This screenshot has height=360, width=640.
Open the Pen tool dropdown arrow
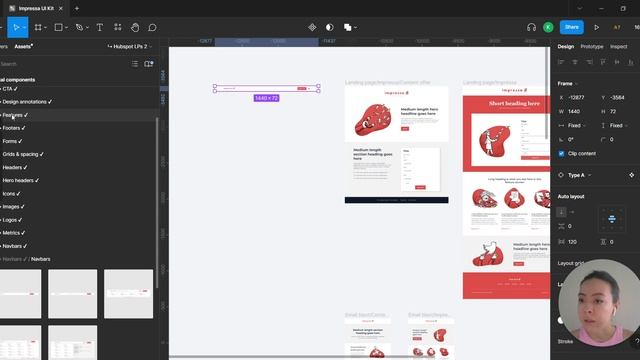87,28
